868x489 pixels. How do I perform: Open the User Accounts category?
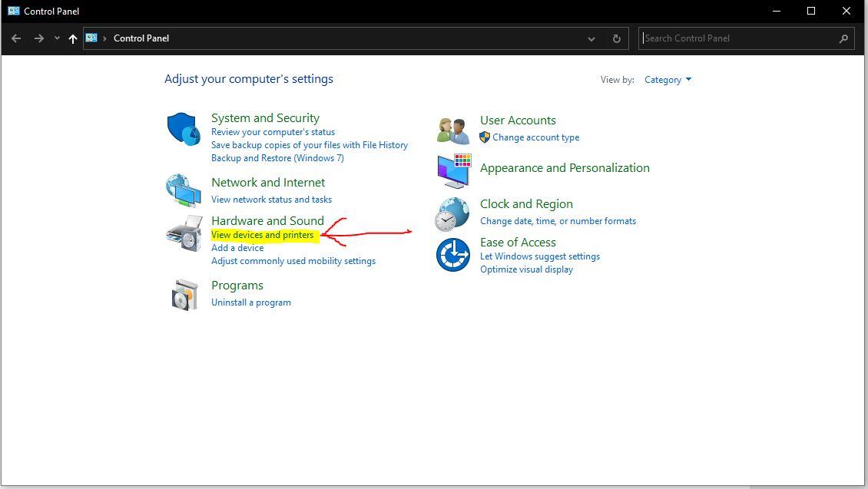pos(518,120)
